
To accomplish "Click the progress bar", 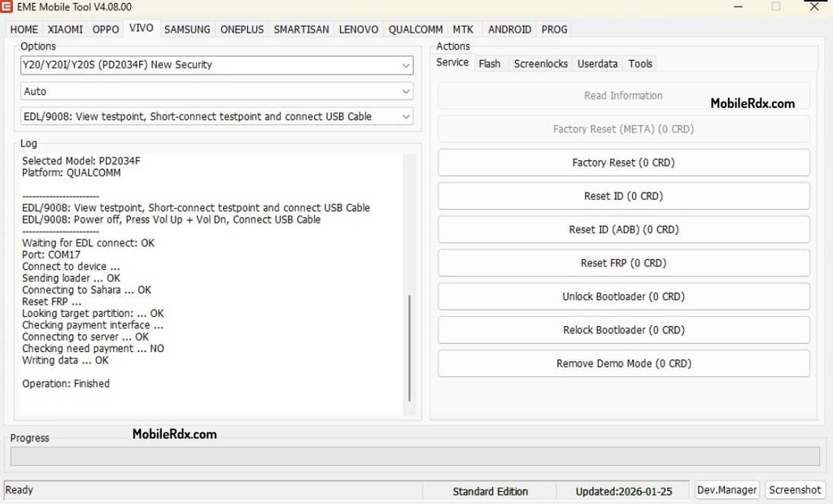I will click(415, 456).
